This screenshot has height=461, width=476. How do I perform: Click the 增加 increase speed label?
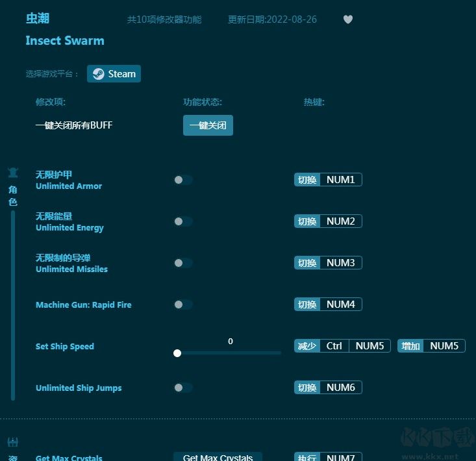click(410, 345)
